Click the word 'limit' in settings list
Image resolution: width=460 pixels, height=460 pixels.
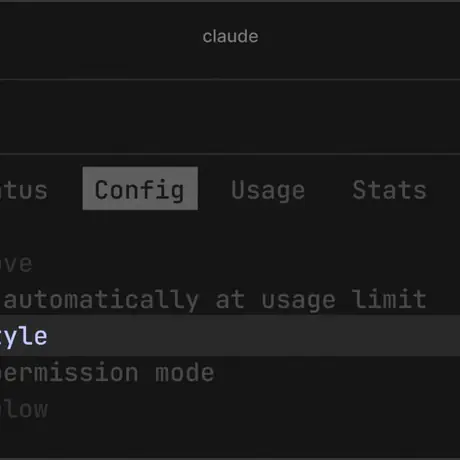390,299
